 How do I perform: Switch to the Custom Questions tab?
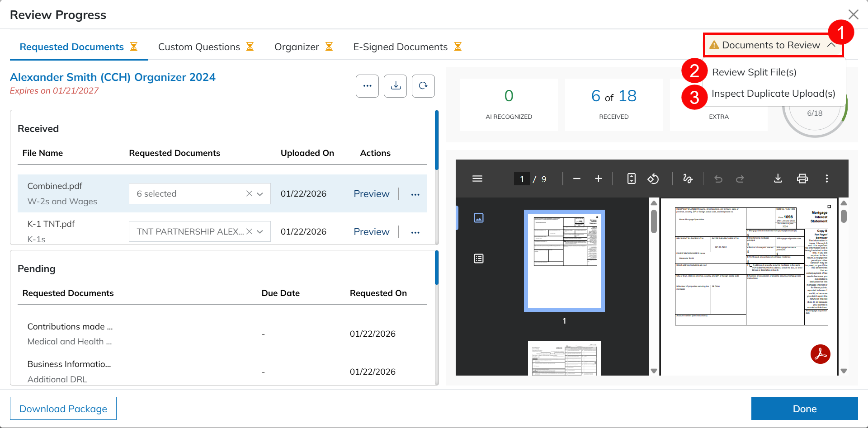[x=199, y=47]
